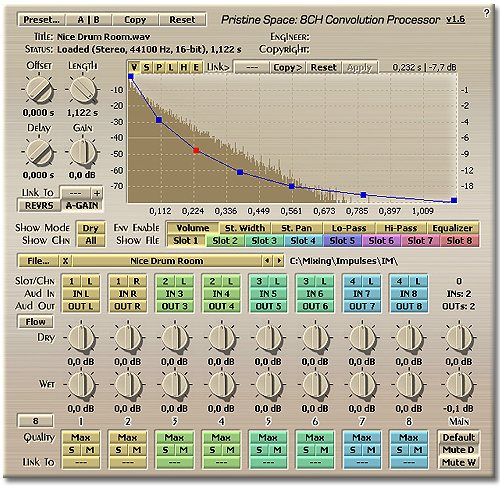
Task: Select the Slot 4 file tab
Action: [x=303, y=241]
